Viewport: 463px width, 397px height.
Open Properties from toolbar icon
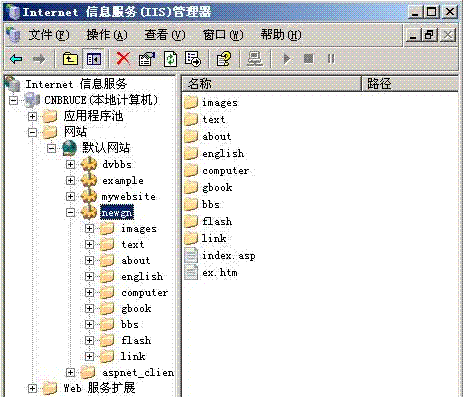[x=147, y=59]
